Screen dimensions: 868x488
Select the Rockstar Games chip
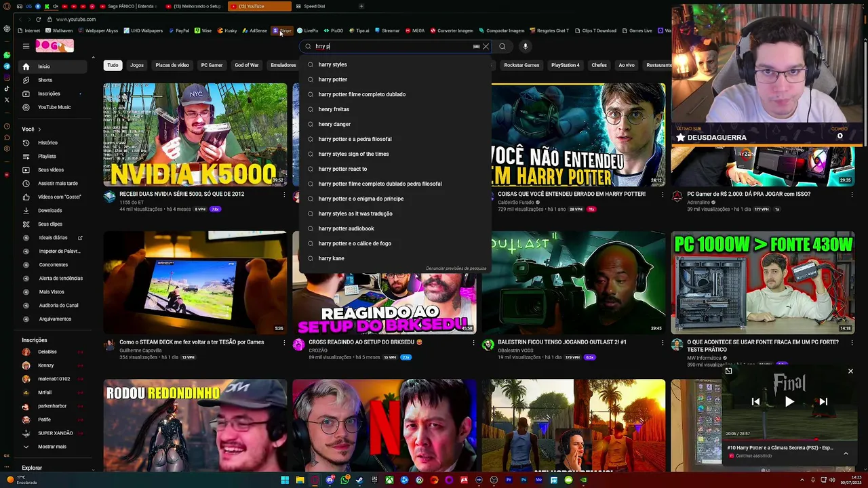tap(521, 65)
